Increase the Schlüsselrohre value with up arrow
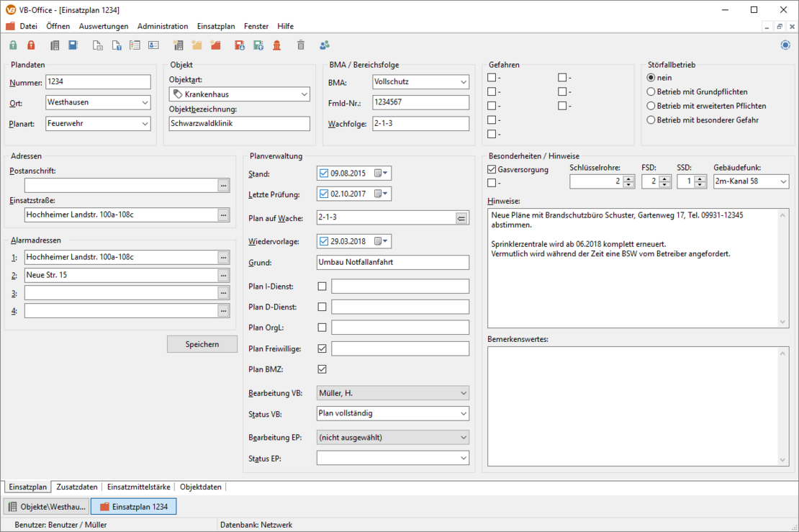This screenshot has height=532, width=799. tap(628, 179)
